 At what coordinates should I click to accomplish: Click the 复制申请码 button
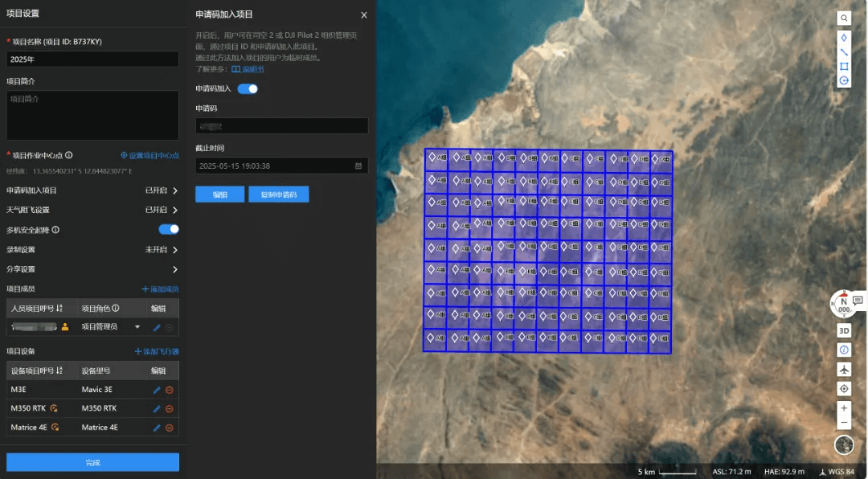[278, 194]
